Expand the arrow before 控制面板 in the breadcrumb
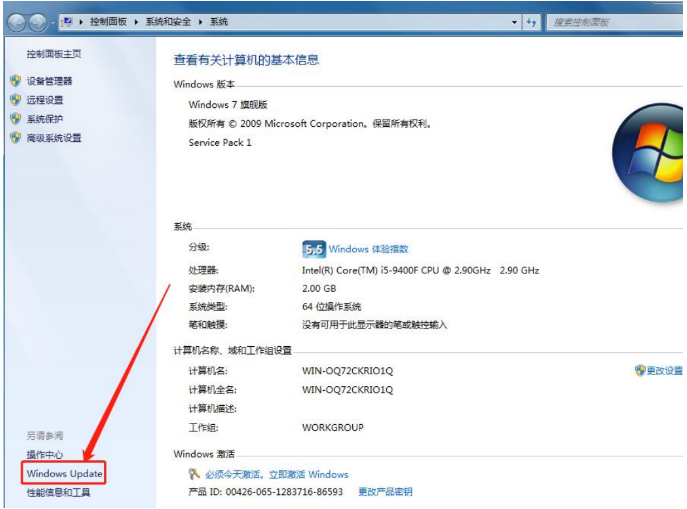This screenshot has width=687, height=509. tap(81, 22)
